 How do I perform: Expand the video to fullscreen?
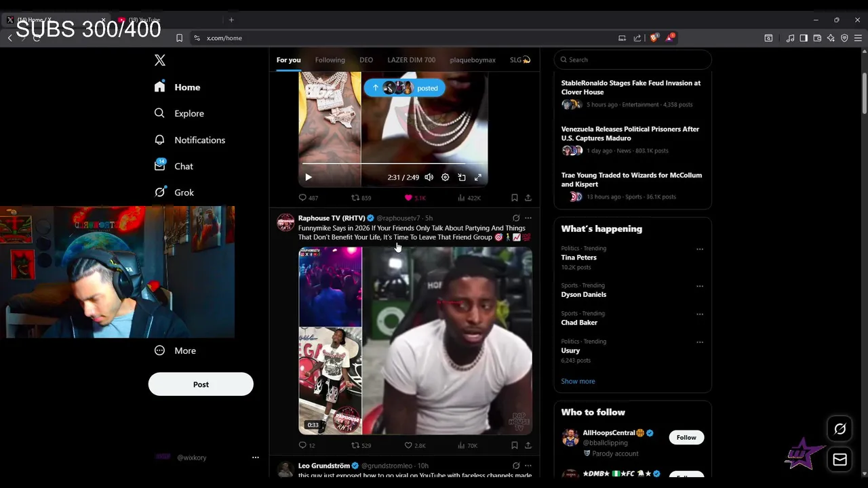tap(478, 177)
